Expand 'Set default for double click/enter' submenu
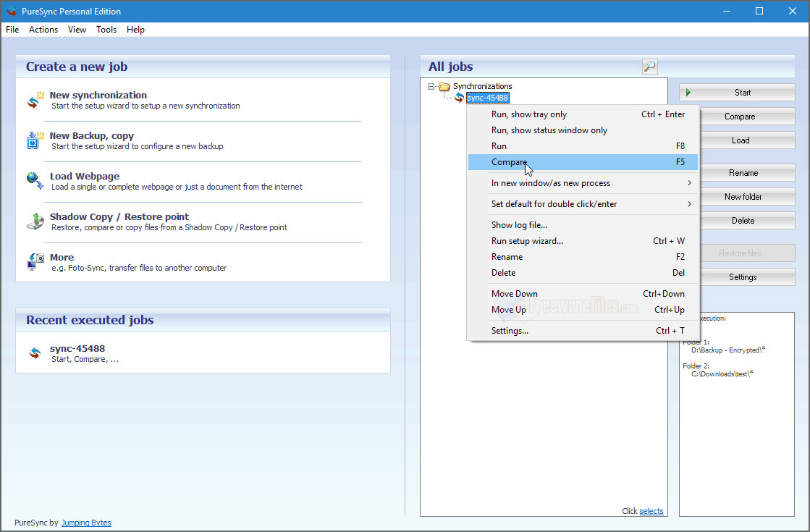This screenshot has width=810, height=532. tap(583, 204)
